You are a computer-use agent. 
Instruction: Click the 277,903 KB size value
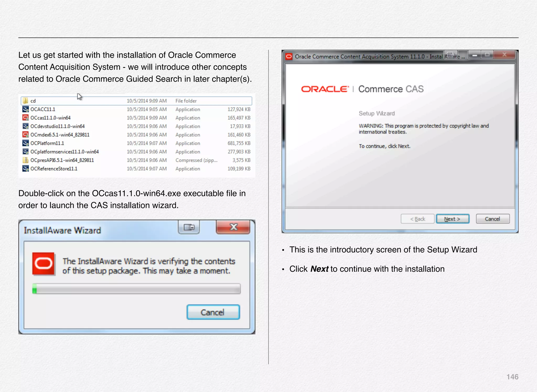pyautogui.click(x=239, y=152)
